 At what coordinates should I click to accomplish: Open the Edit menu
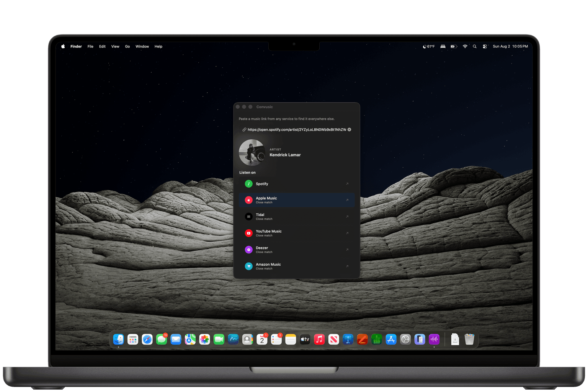click(x=102, y=46)
